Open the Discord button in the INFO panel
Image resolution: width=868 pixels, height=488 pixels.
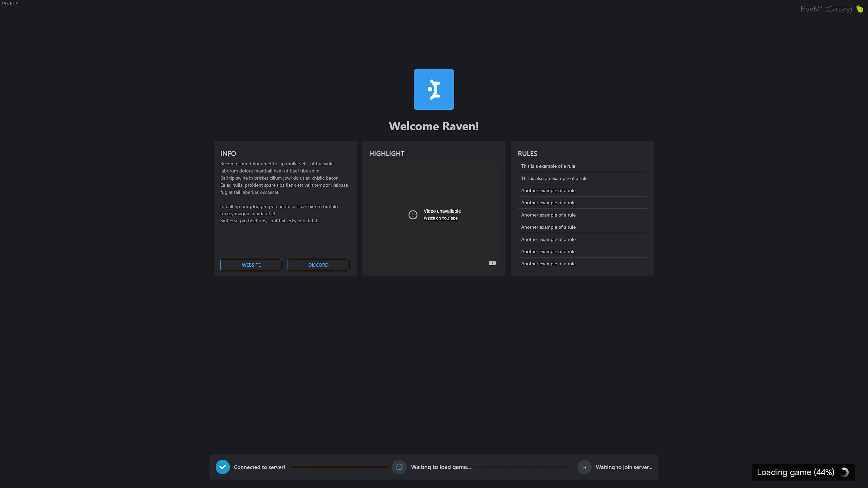pos(318,265)
